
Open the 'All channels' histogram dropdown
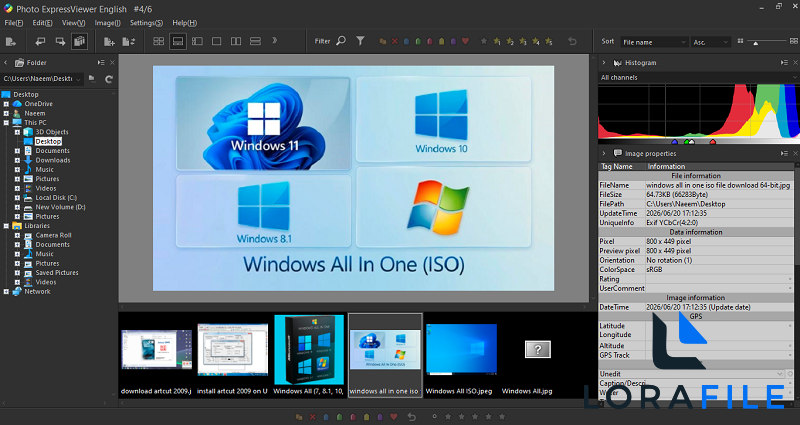point(698,78)
